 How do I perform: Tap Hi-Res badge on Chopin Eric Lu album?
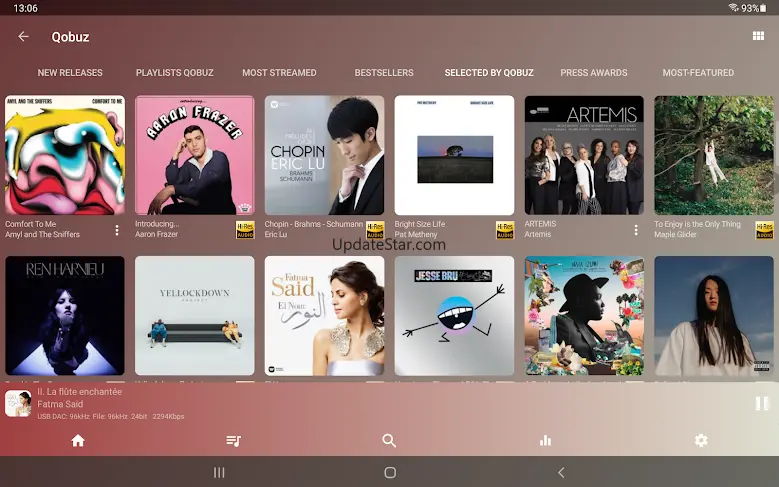tap(375, 230)
